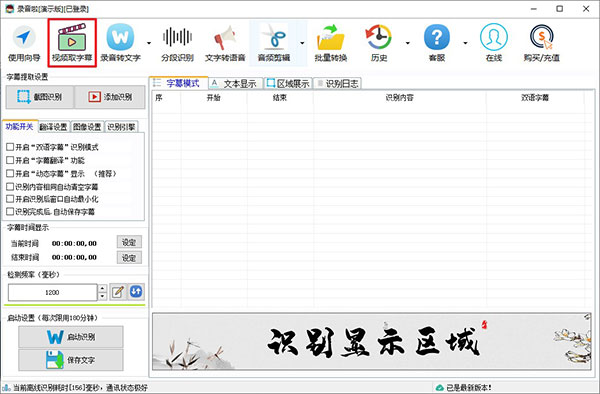
Task: Switch to the 文本显示 tab
Action: pyautogui.click(x=235, y=83)
